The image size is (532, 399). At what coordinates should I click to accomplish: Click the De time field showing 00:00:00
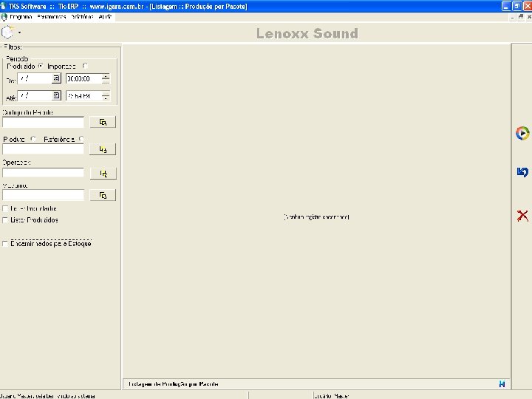click(x=83, y=79)
